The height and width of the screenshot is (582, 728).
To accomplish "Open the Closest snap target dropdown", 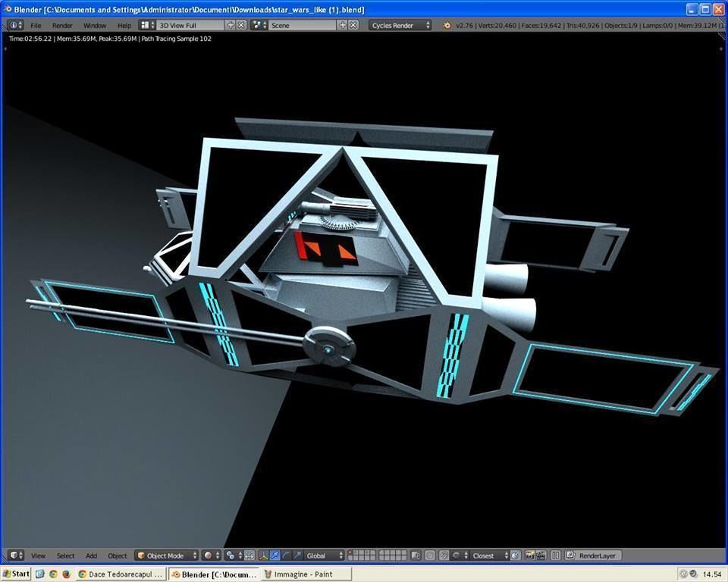I will [x=489, y=555].
